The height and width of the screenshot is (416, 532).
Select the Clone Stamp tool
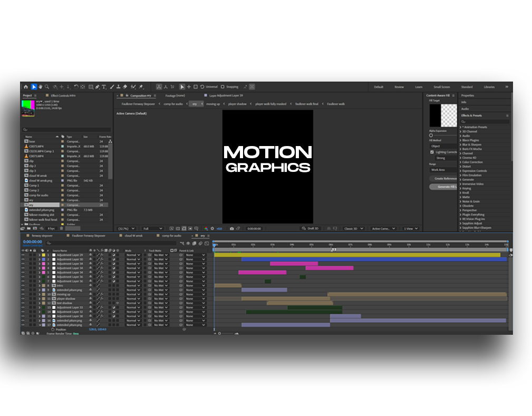[x=119, y=87]
